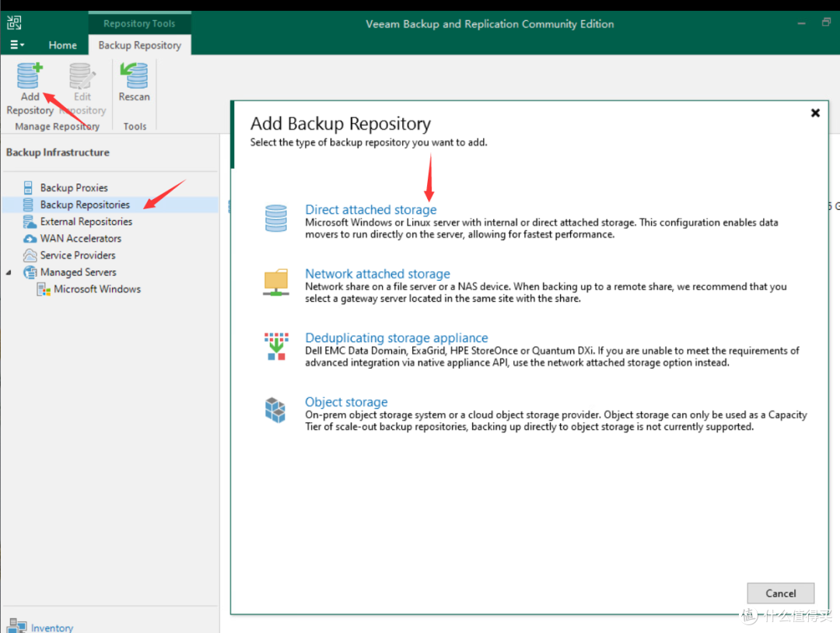
Task: Click the Veeam application logo icon
Action: tap(14, 23)
